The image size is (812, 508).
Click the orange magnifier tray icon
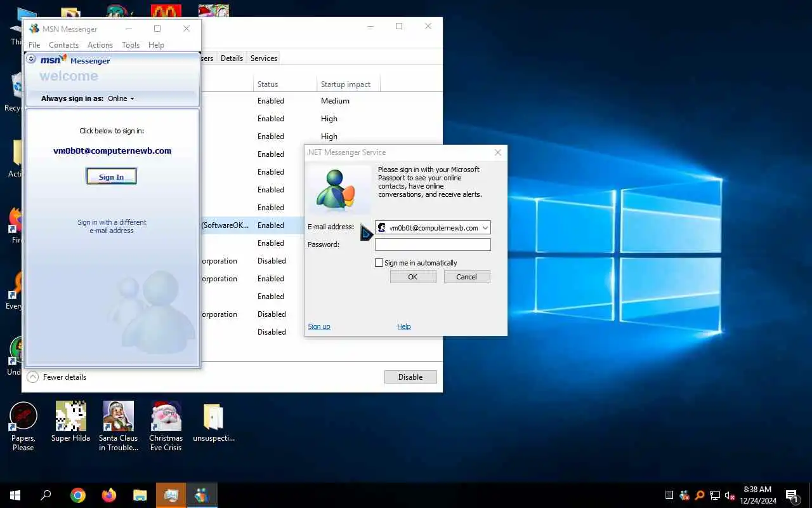[700, 495]
